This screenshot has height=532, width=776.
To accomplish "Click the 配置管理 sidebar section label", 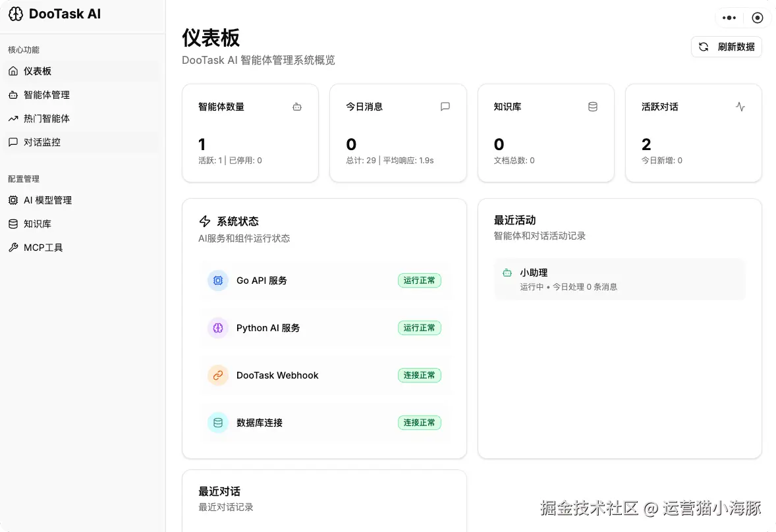I will pyautogui.click(x=24, y=179).
